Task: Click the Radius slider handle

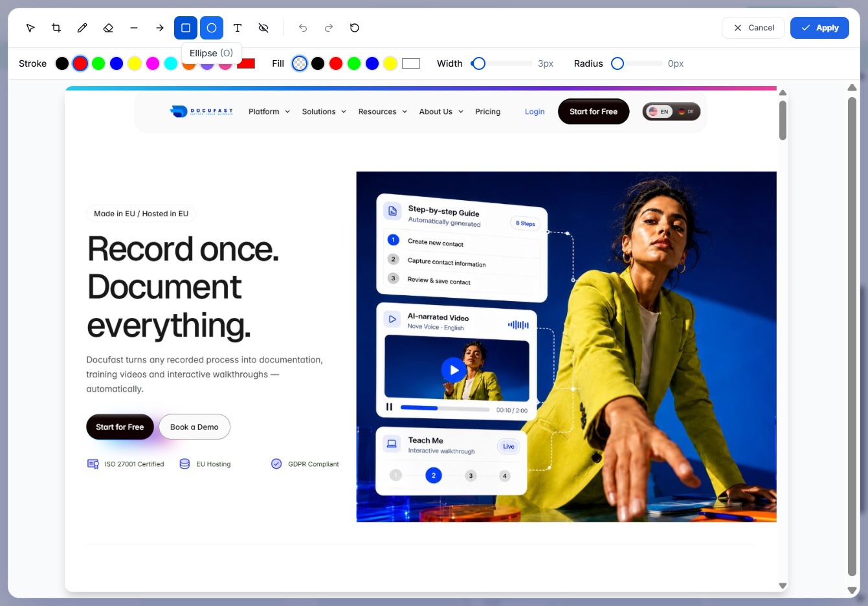Action: (x=618, y=63)
